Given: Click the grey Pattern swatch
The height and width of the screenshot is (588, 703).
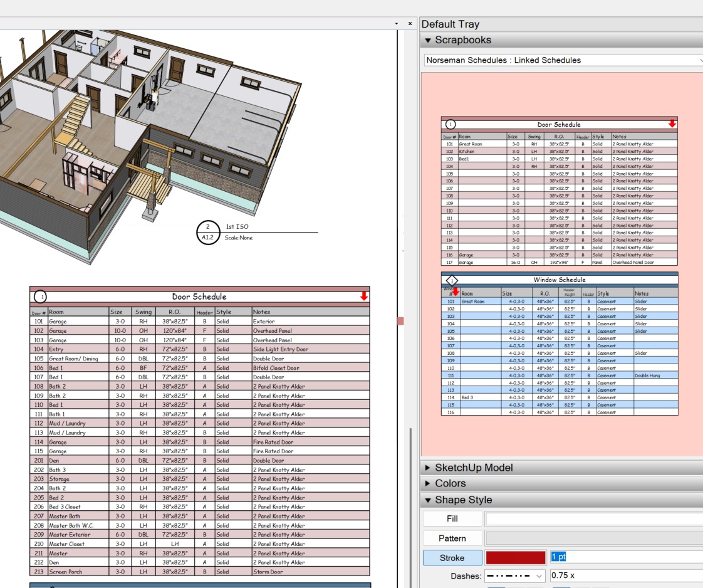Looking at the screenshot, I should coord(594,538).
